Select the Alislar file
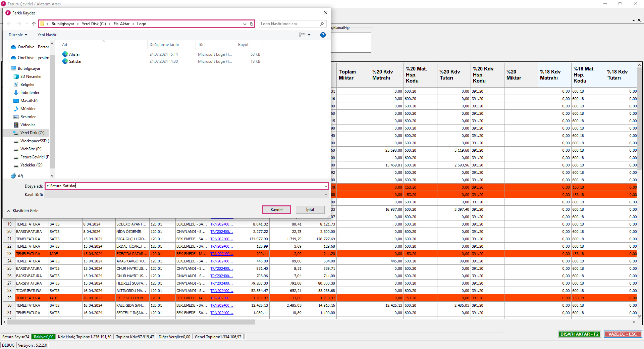The width and height of the screenshot is (644, 349). (x=74, y=54)
